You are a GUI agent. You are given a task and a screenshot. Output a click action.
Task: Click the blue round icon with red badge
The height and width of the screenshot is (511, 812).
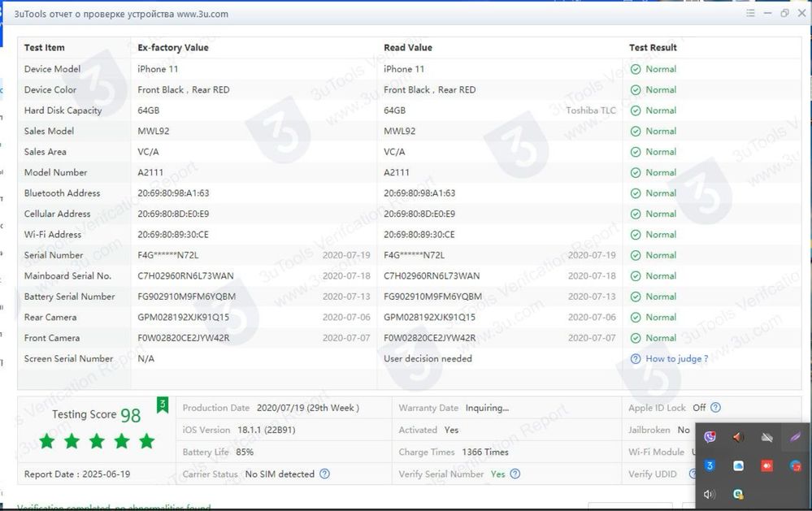click(796, 466)
